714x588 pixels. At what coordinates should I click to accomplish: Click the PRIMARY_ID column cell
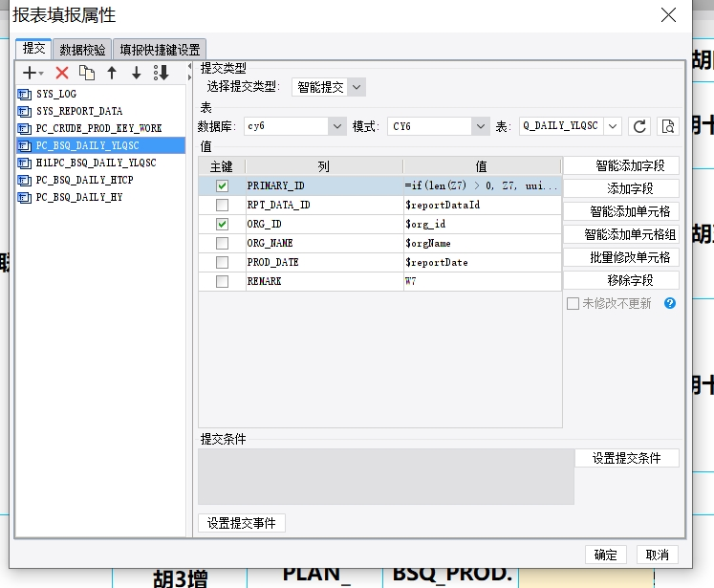point(324,185)
